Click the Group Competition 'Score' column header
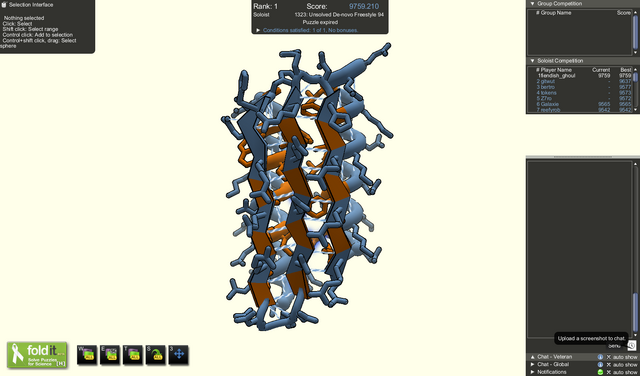Screen dimensions: 640x376 (x=624, y=13)
